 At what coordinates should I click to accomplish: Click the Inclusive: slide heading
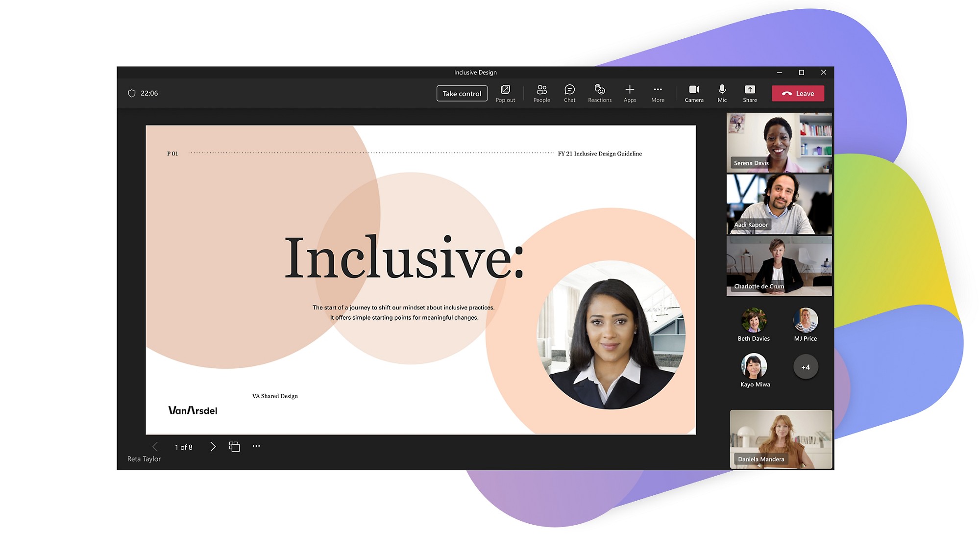point(404,257)
